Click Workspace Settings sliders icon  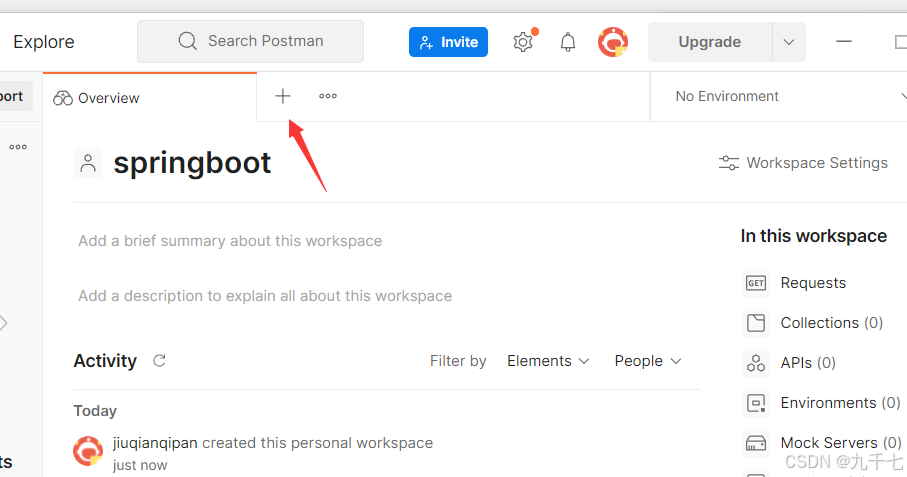click(729, 163)
